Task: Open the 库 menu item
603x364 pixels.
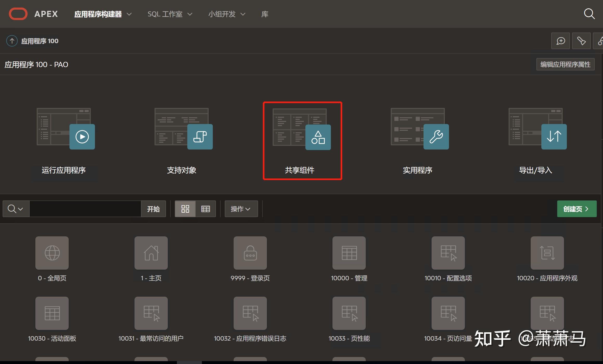Action: (264, 14)
